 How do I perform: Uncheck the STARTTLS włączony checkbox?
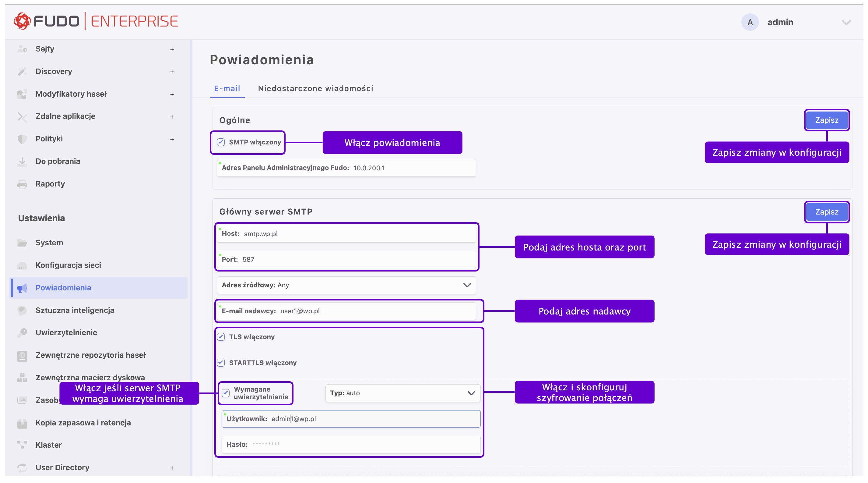pos(221,363)
